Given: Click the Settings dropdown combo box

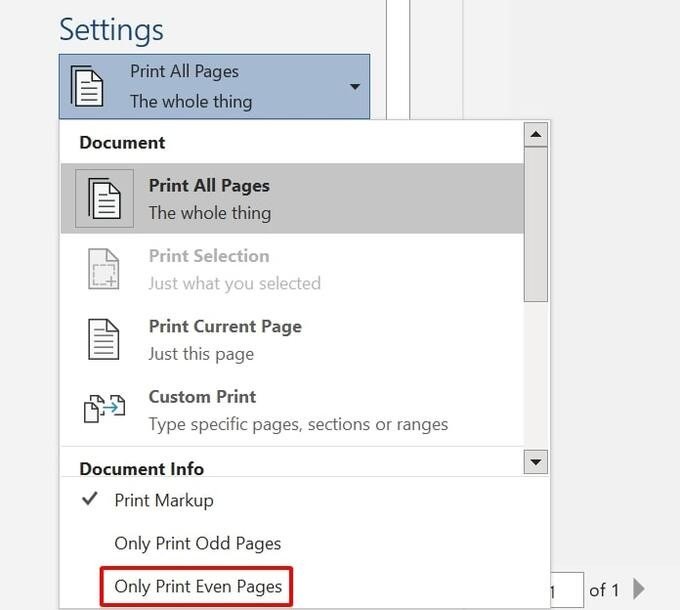Looking at the screenshot, I should pos(214,87).
